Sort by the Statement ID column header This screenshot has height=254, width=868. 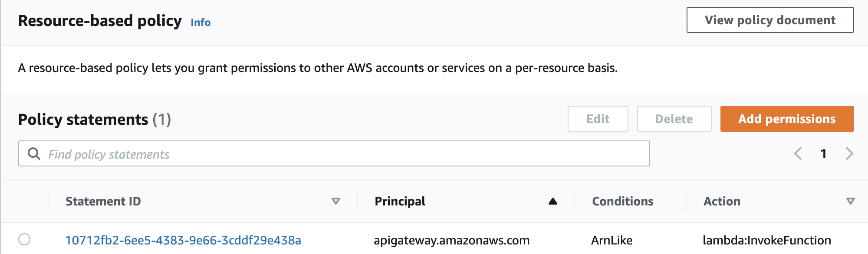click(x=103, y=201)
